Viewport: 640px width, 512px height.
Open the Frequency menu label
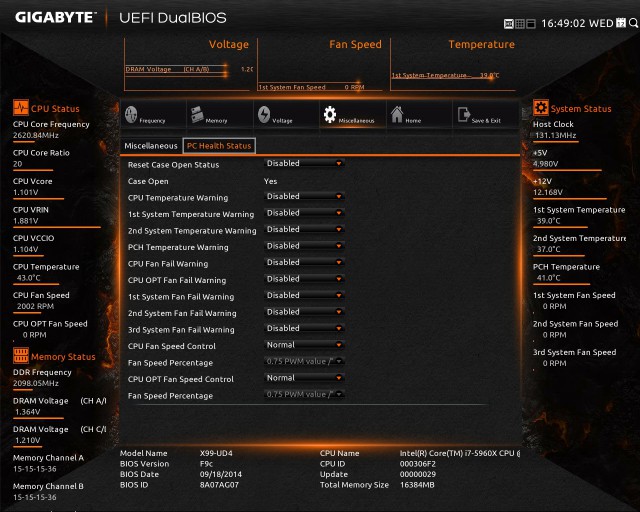click(x=152, y=121)
